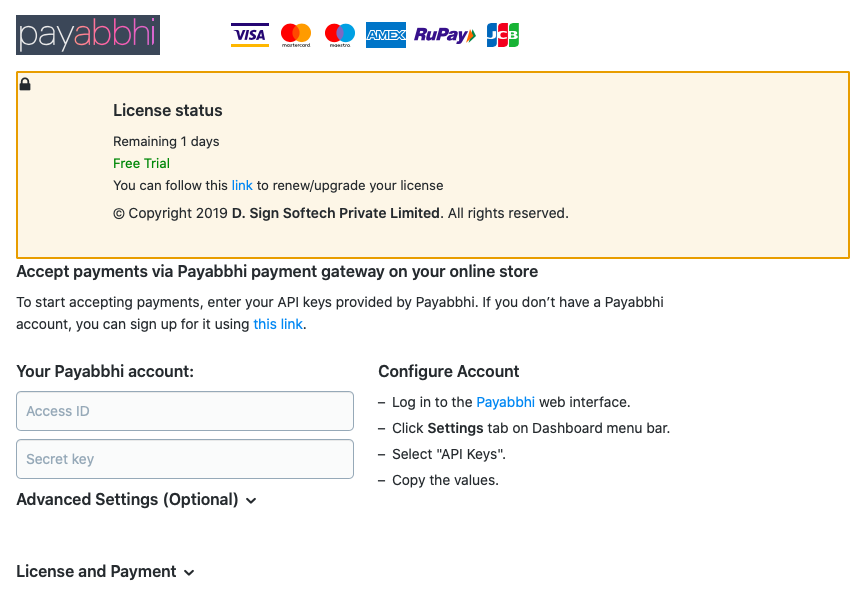Open the Payabbhi web interface link
The image size is (865, 591).
coord(505,402)
